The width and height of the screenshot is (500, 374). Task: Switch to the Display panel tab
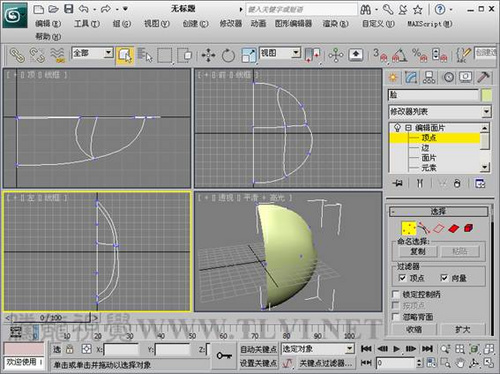[x=466, y=77]
